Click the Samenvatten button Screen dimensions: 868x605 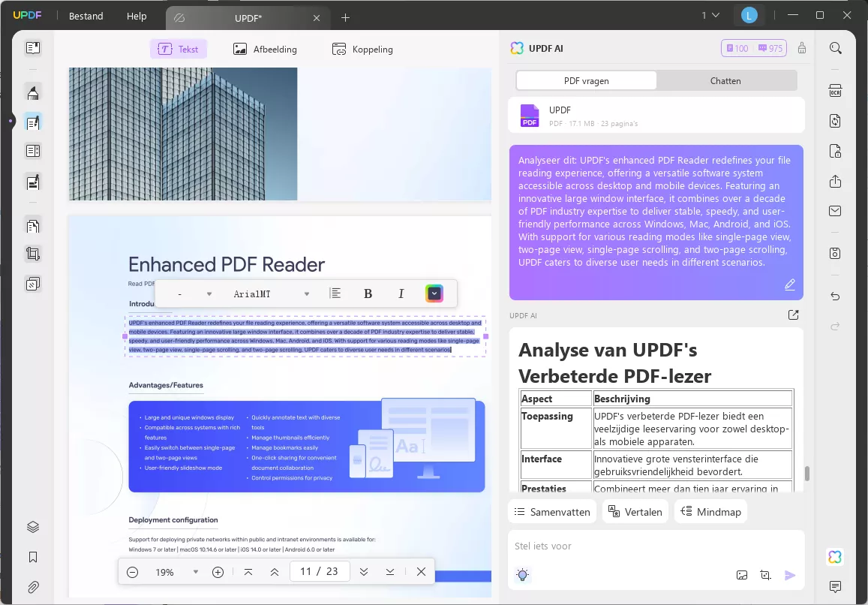[552, 512]
